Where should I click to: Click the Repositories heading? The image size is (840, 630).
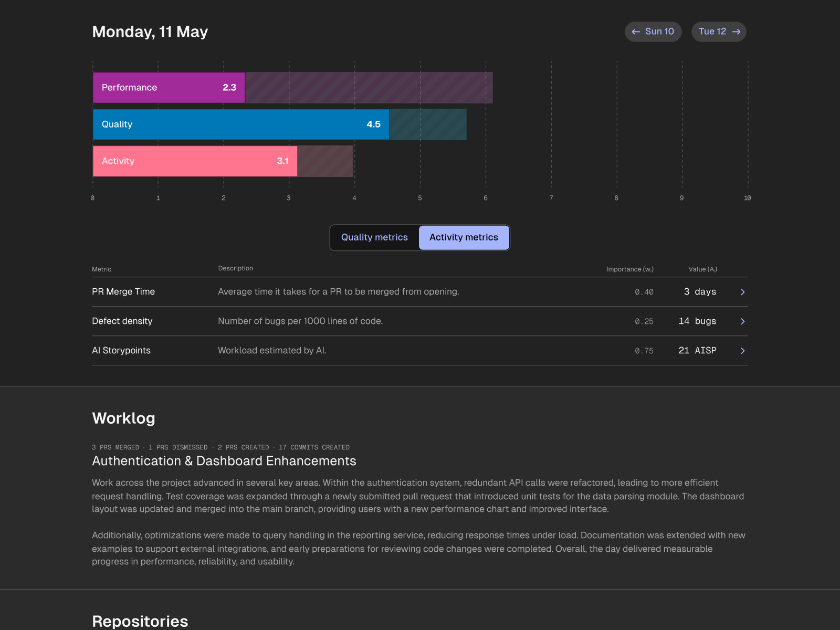pos(140,621)
